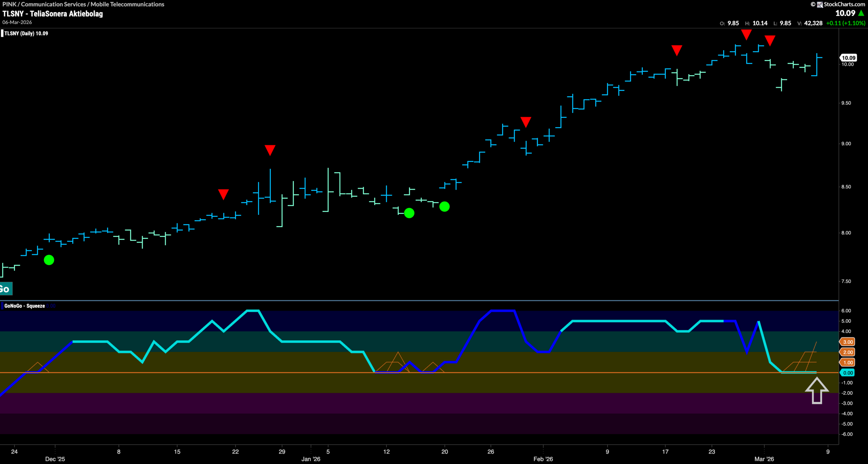Image resolution: width=868 pixels, height=464 pixels.
Task: Select the Open value 9.85
Action: click(733, 23)
